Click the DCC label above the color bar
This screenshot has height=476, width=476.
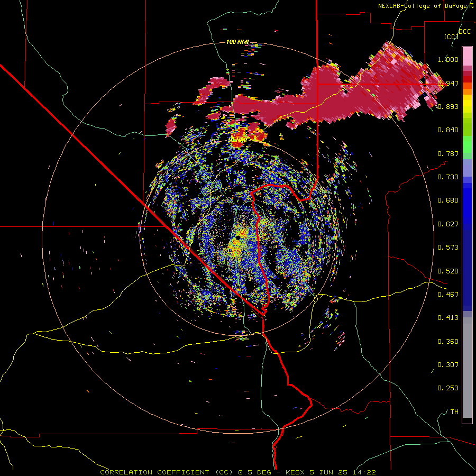tap(465, 32)
